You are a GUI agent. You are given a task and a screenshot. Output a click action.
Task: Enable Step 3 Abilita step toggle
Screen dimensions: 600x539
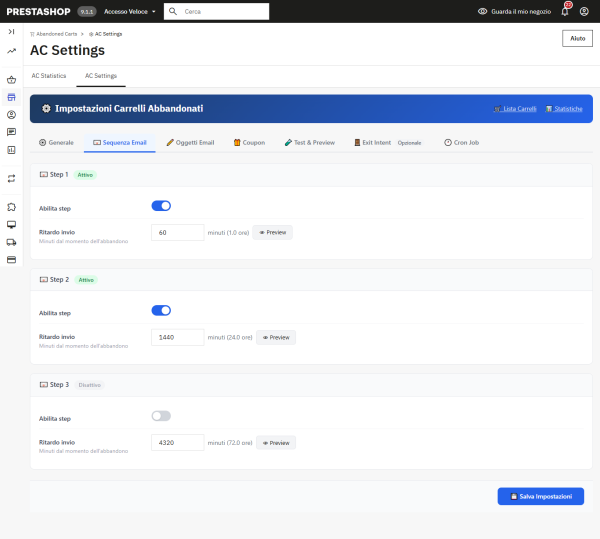pyautogui.click(x=161, y=416)
